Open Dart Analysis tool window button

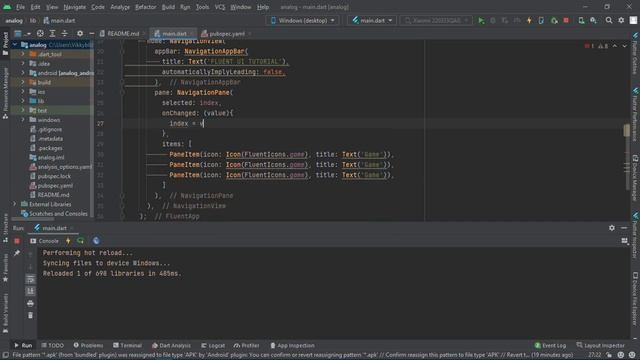click(x=171, y=345)
